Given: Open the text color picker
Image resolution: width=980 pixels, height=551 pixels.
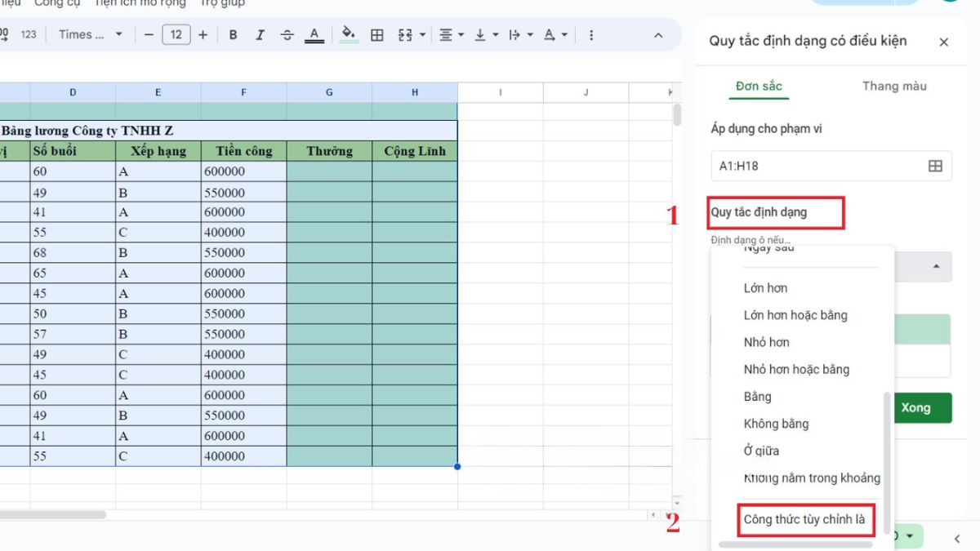Looking at the screenshot, I should (314, 35).
